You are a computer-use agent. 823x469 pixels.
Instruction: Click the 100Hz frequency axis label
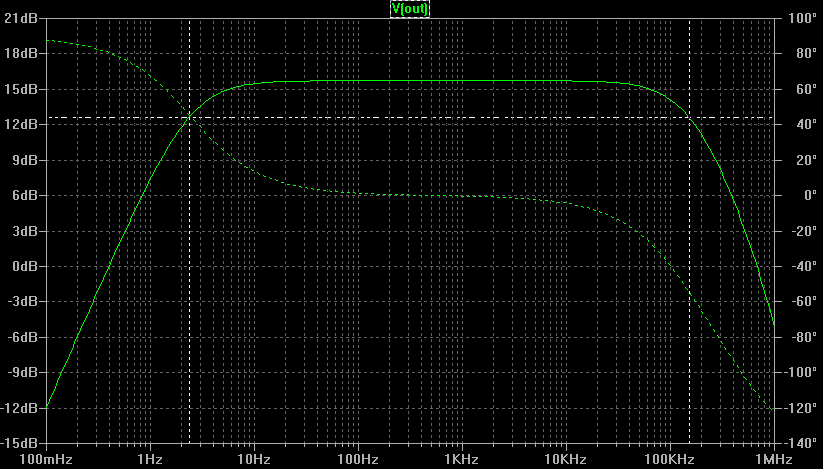tap(358, 460)
